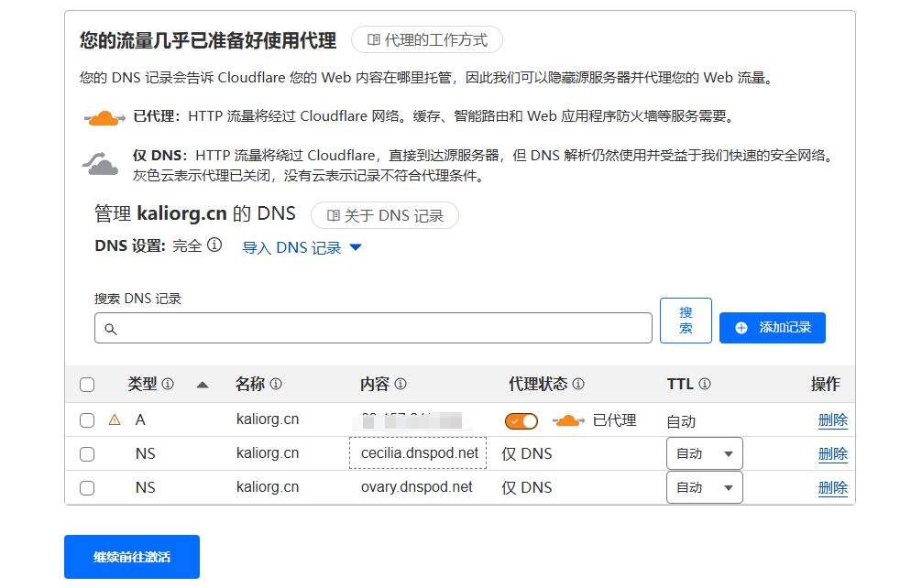Click the 名称 column header
The image size is (922, 588).
pyautogui.click(x=250, y=384)
